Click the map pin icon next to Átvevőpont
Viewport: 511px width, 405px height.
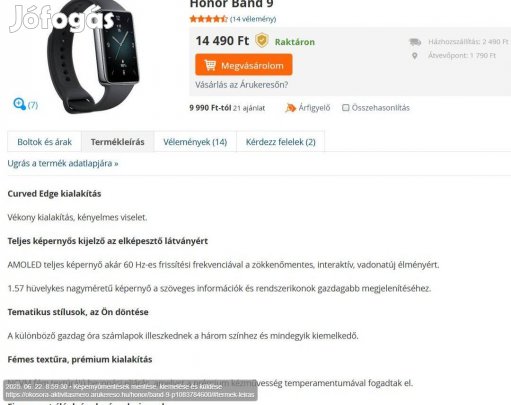pos(415,56)
